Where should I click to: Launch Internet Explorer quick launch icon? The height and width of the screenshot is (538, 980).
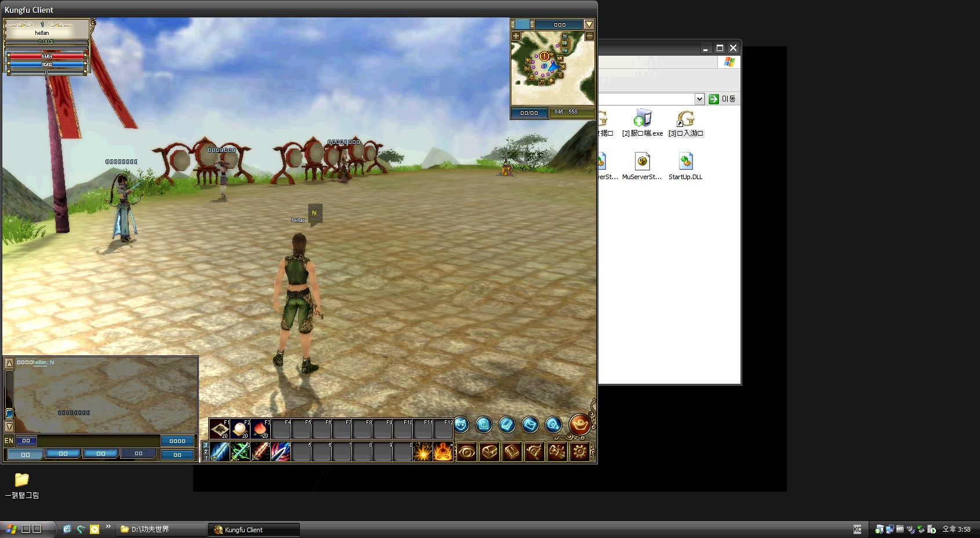[67, 529]
